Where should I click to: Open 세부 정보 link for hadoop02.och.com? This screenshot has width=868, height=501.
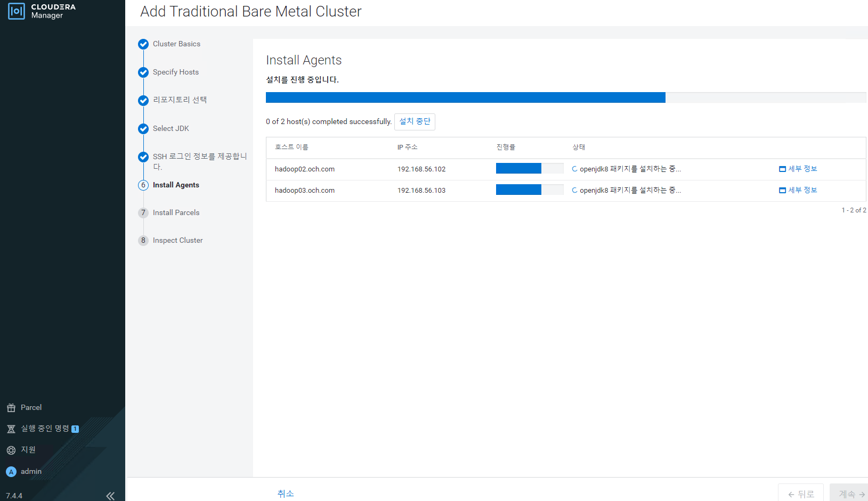pyautogui.click(x=802, y=169)
